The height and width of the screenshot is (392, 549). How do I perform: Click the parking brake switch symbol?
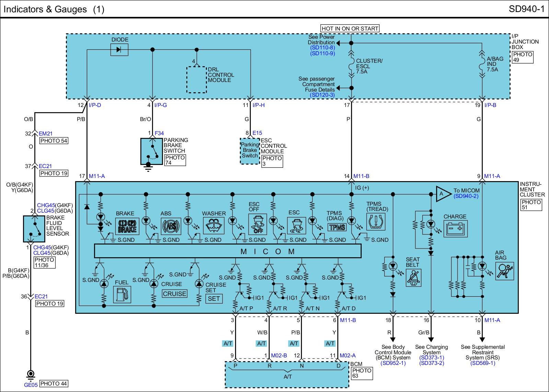(x=151, y=152)
